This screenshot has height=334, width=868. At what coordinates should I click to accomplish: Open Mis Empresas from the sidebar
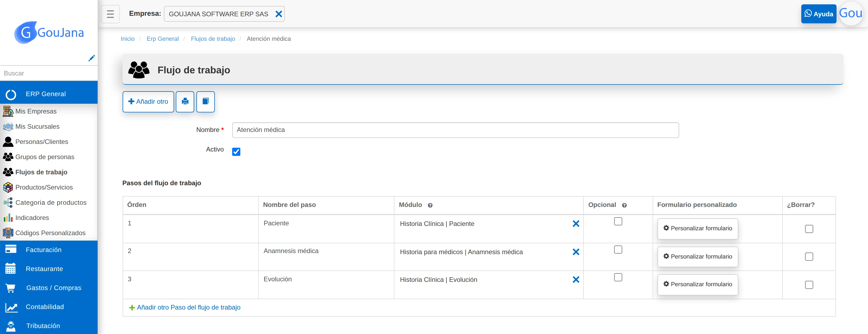tap(36, 111)
